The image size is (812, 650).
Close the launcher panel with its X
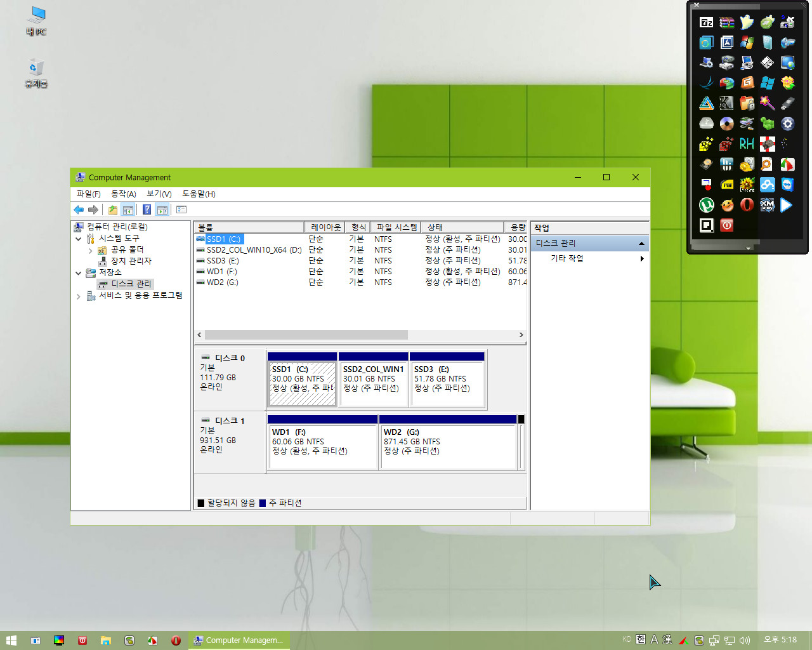coord(697,5)
